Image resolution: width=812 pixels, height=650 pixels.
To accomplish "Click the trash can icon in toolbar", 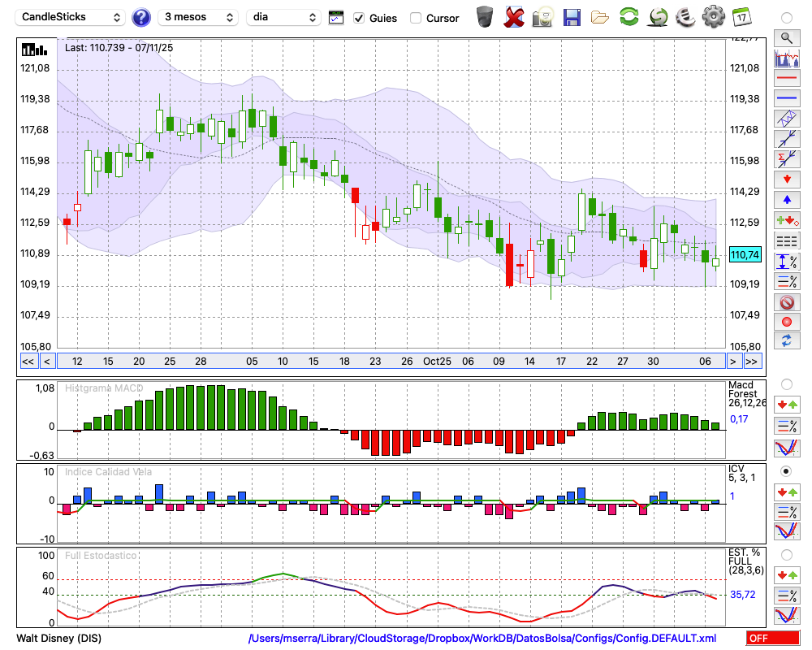I will coord(485,17).
